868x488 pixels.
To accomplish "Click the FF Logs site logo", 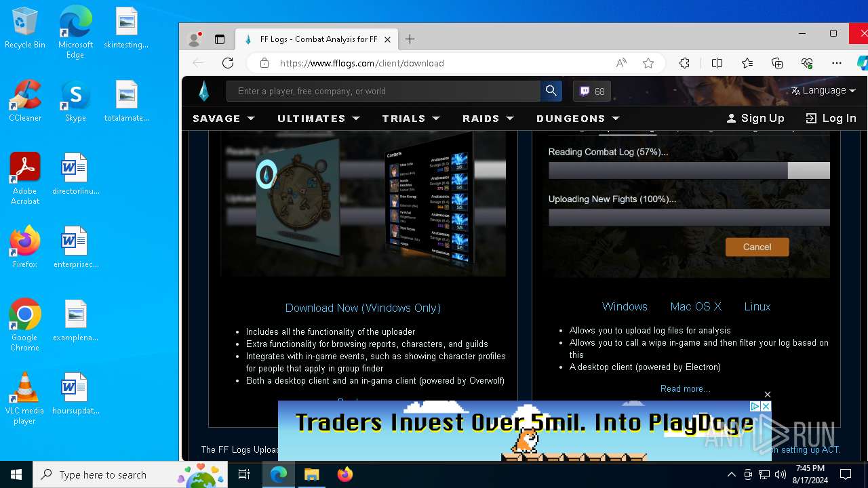I will pyautogui.click(x=203, y=91).
